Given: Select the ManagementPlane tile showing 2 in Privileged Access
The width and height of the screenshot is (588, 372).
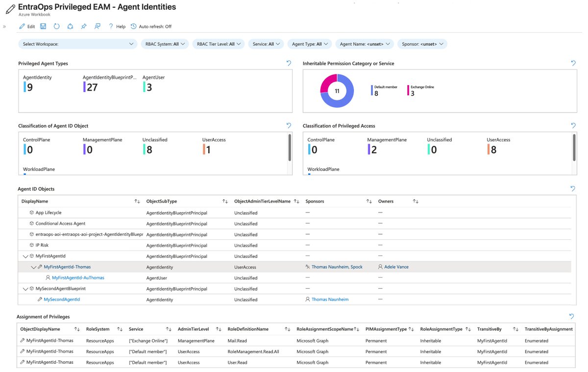Looking at the screenshot, I should pyautogui.click(x=387, y=146).
